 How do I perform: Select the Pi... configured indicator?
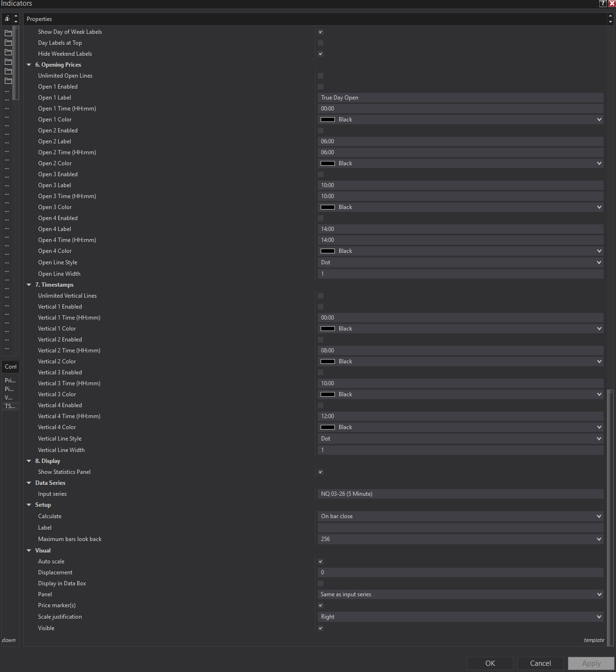point(10,389)
